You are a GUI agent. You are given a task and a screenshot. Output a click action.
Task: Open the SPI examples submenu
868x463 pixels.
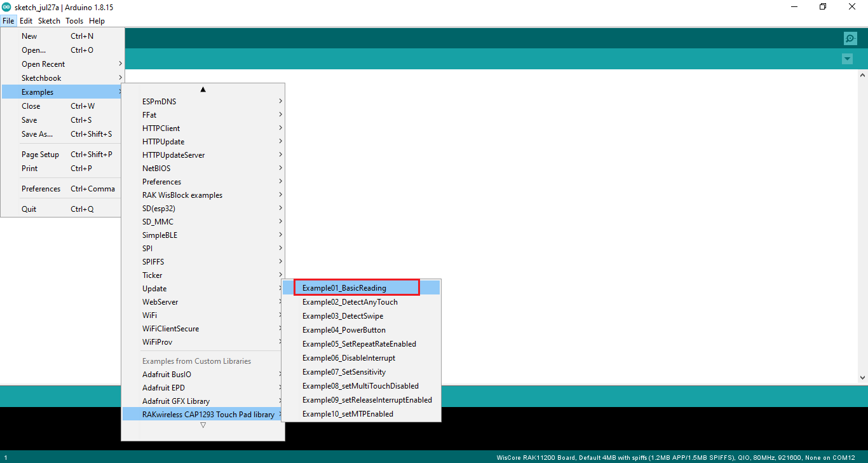(x=203, y=249)
